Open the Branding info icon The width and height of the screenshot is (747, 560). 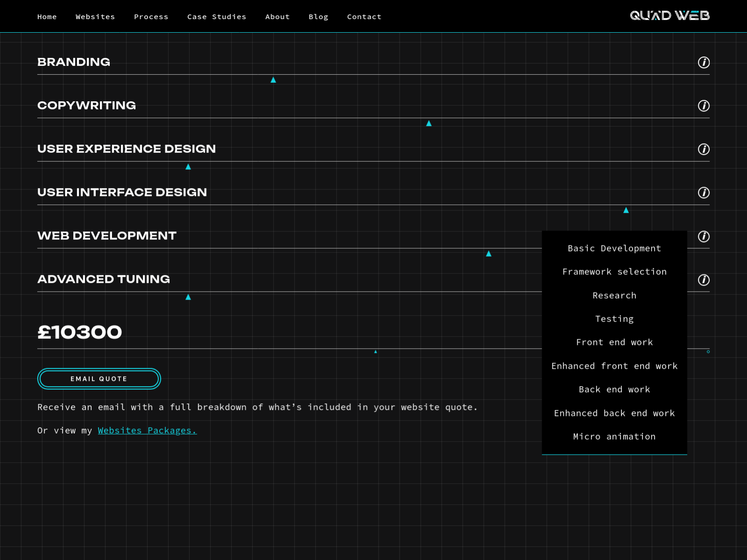coord(704,63)
